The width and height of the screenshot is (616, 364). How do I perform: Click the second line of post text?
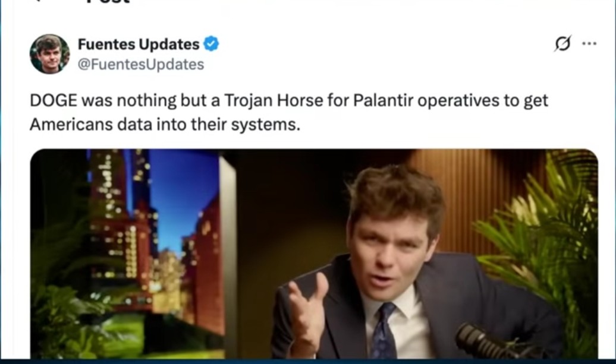click(x=165, y=124)
